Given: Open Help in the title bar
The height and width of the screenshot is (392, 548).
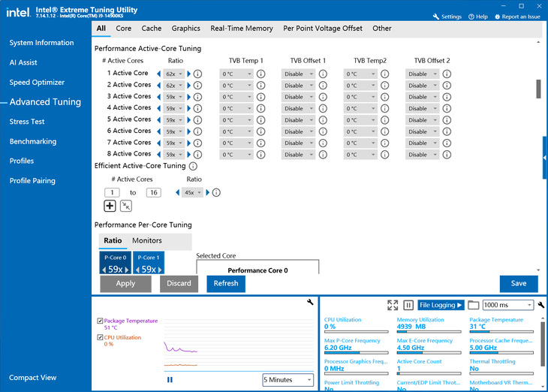Looking at the screenshot, I should coord(477,17).
